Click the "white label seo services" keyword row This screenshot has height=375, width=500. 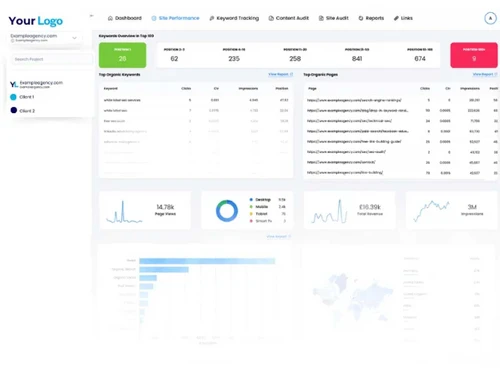pos(196,100)
